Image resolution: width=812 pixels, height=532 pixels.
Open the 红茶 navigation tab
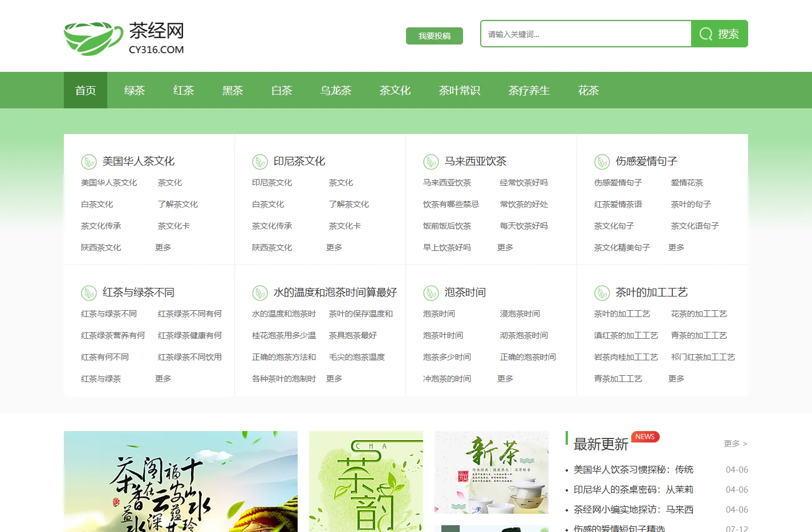[184, 90]
